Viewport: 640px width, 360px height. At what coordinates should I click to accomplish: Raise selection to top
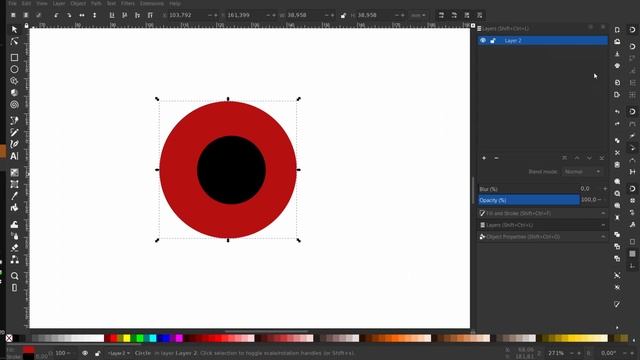[x=150, y=15]
